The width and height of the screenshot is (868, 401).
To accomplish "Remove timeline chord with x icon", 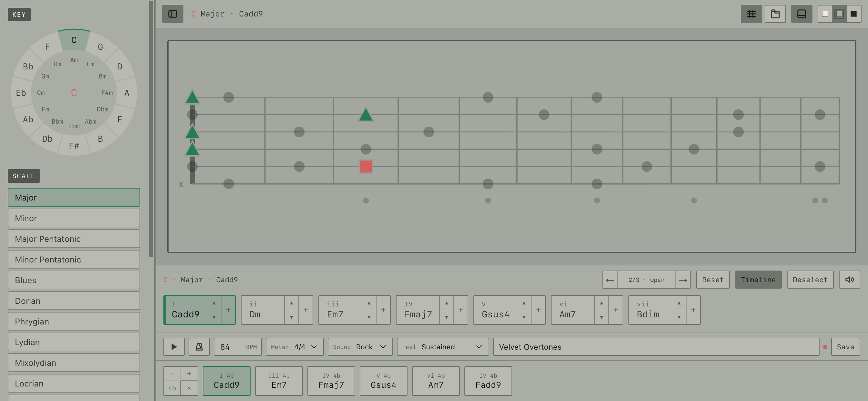I will pyautogui.click(x=189, y=388).
